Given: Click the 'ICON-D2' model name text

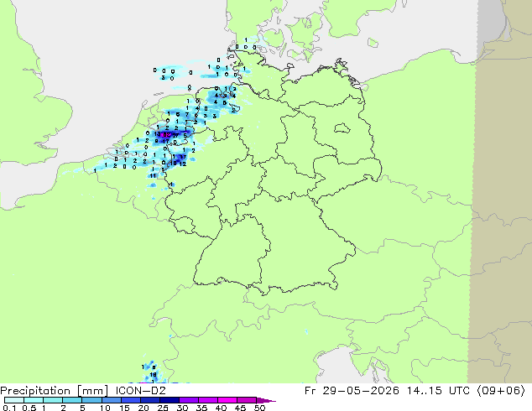Looking at the screenshot, I should pos(140,391).
